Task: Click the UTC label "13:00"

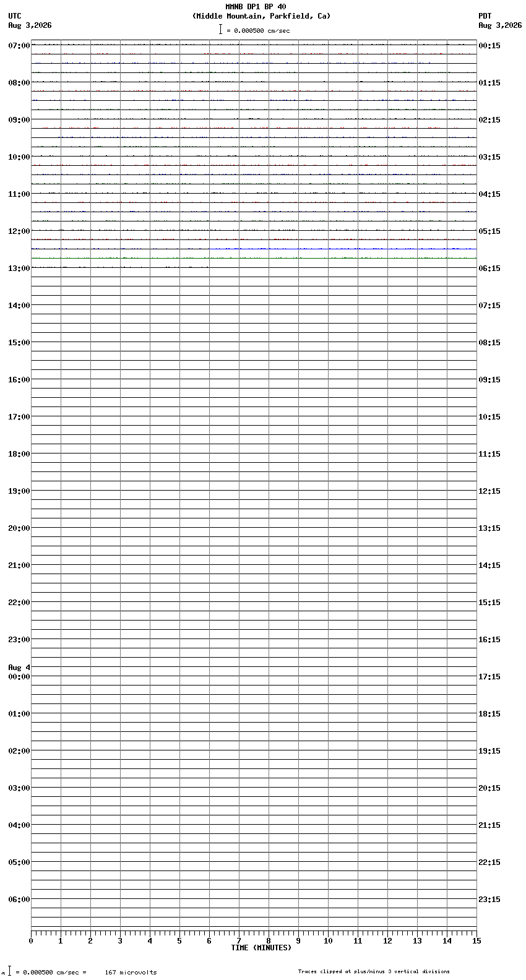Action: coord(19,269)
